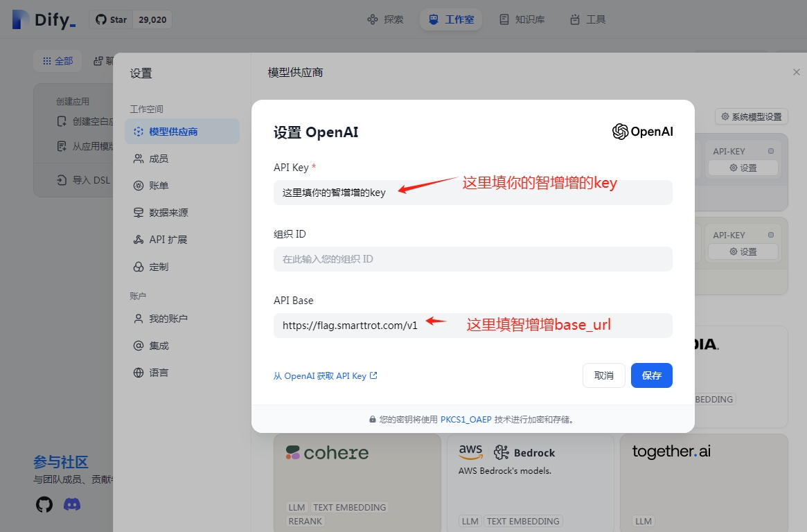807x532 pixels.
Task: Click the 集成 at-sign icon
Action: (x=139, y=346)
